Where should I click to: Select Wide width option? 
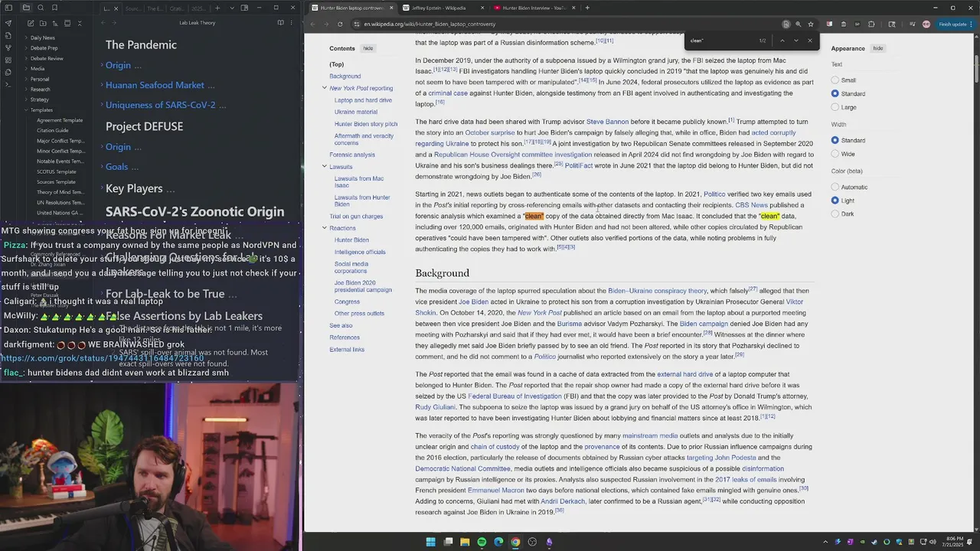click(835, 154)
